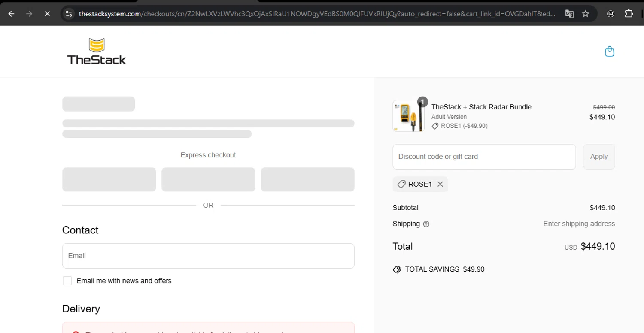644x333 pixels.
Task: Click the total savings tag icon
Action: pos(397,269)
